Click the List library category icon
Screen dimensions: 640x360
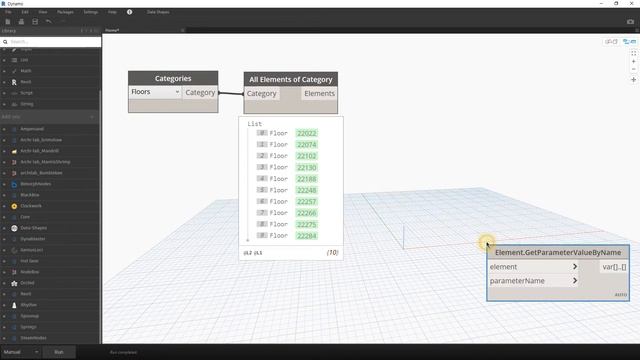tap(14, 60)
